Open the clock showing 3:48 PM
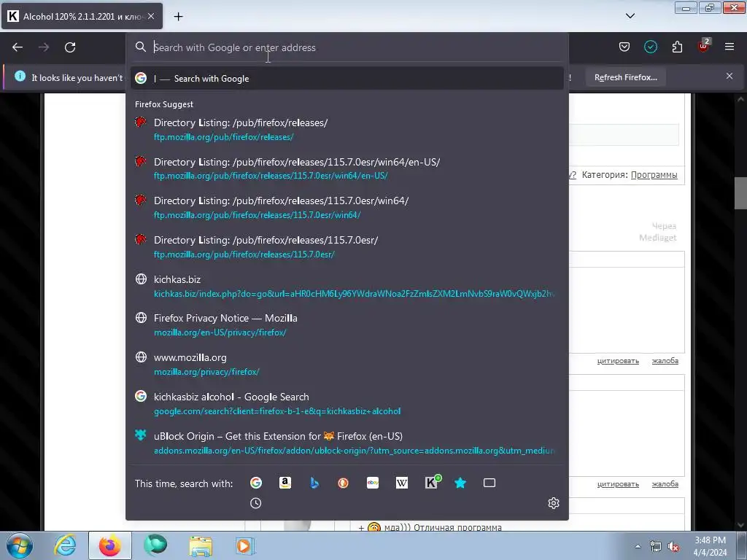 (x=710, y=546)
